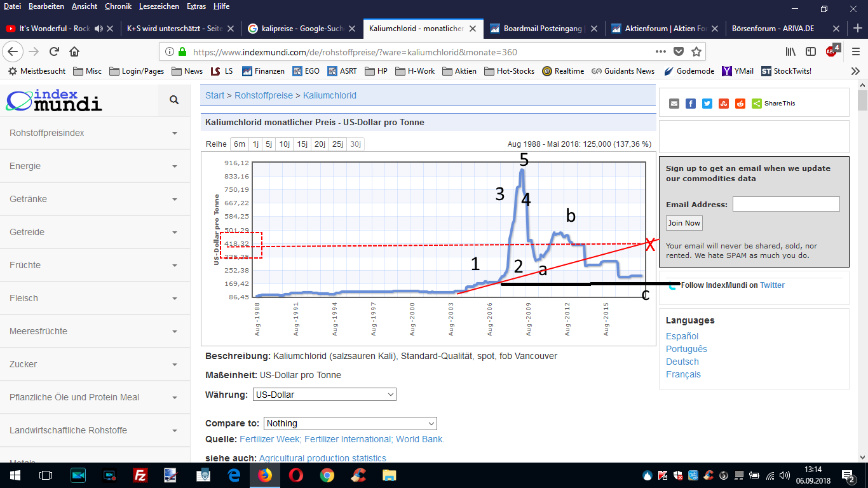Open the StockTwits! bookmark

[x=786, y=71]
